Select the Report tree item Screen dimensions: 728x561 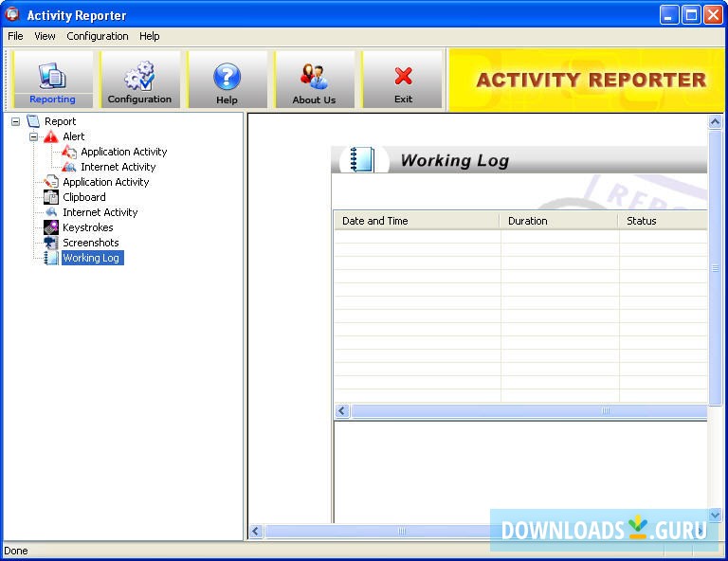coord(61,121)
